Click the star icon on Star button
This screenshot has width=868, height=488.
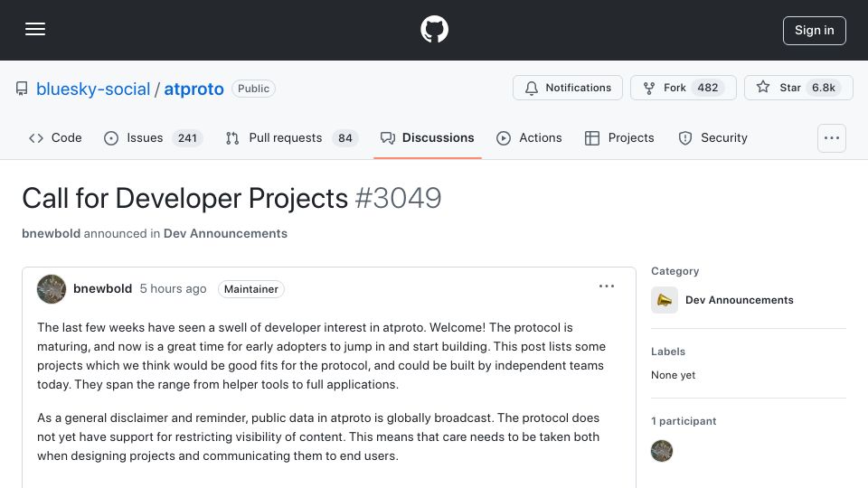[x=763, y=87]
